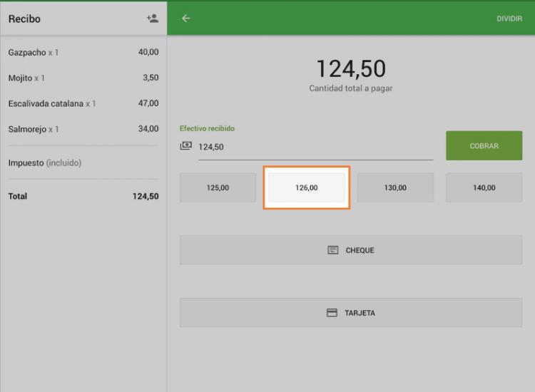Choose the highlighted 126,00 amount
The height and width of the screenshot is (392, 535).
click(x=307, y=187)
